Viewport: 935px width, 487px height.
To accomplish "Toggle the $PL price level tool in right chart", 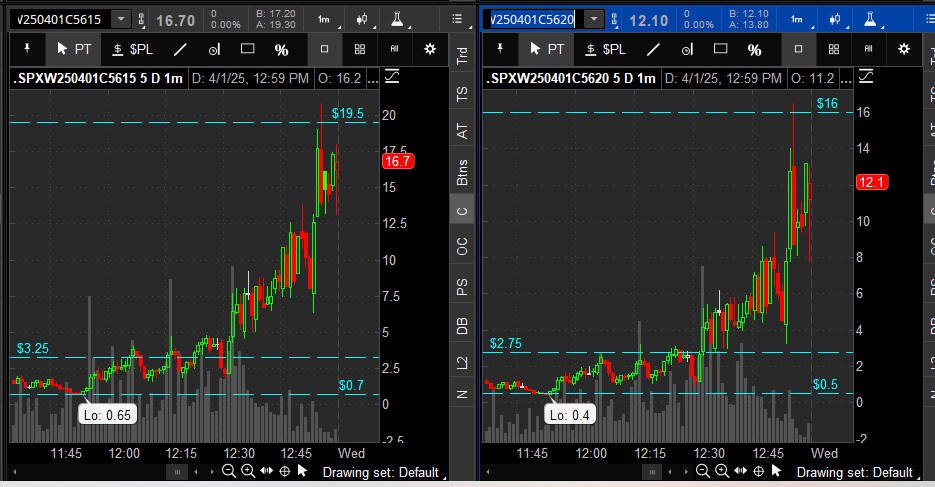I will 606,49.
